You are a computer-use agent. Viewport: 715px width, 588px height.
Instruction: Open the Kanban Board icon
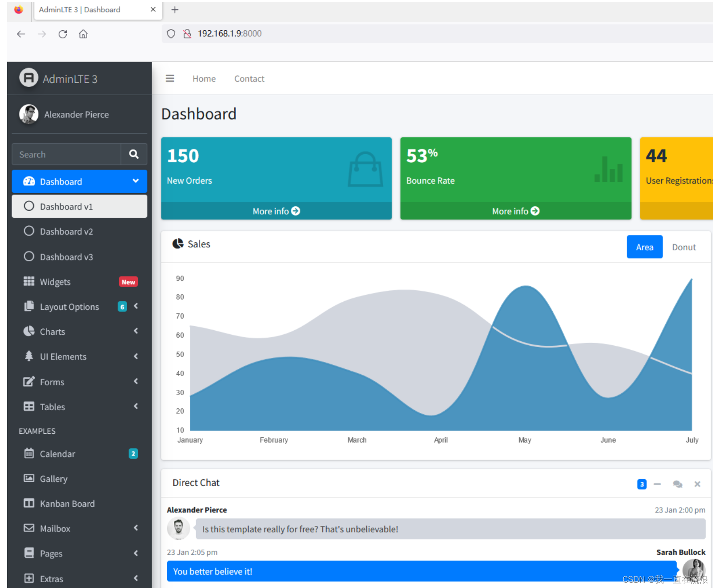click(29, 504)
